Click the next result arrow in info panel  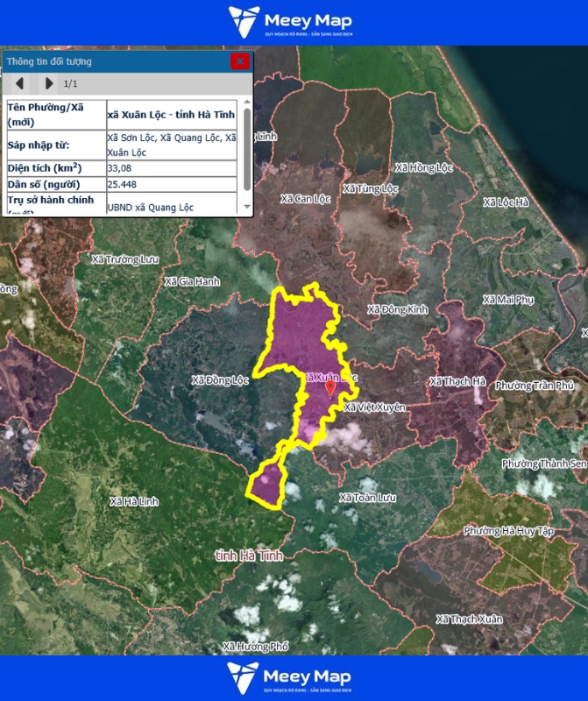tap(49, 84)
